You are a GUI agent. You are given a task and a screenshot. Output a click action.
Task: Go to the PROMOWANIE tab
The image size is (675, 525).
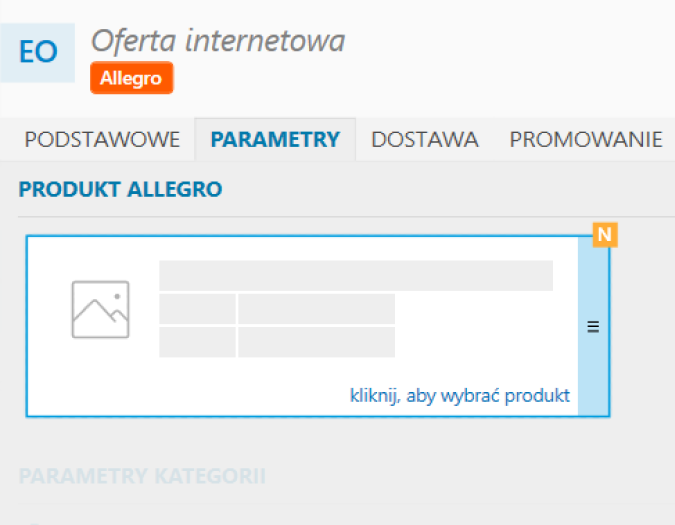pyautogui.click(x=586, y=139)
